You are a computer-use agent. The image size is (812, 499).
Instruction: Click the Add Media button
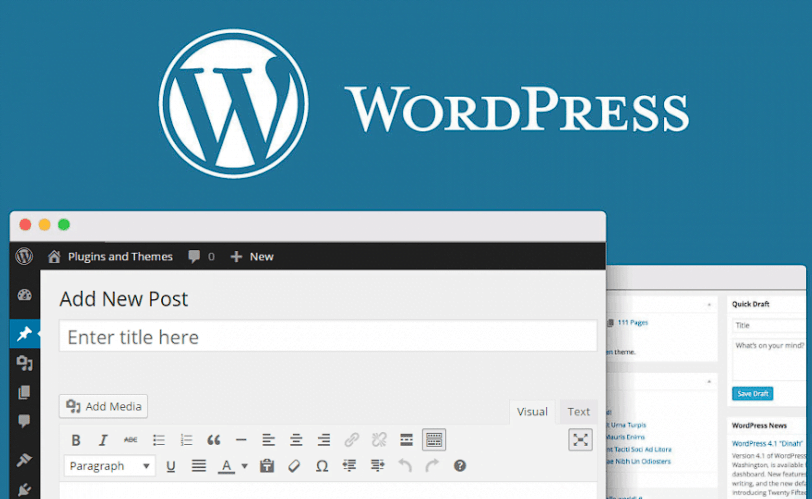coord(103,406)
